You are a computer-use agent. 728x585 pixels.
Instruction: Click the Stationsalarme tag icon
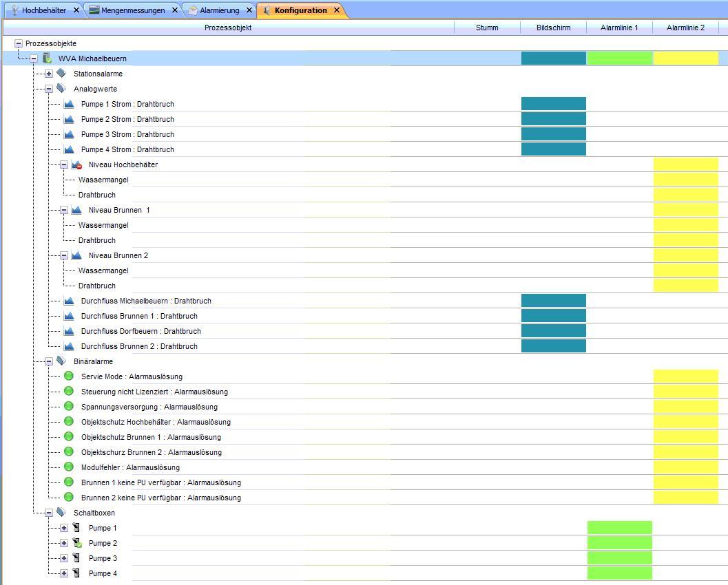click(x=61, y=74)
